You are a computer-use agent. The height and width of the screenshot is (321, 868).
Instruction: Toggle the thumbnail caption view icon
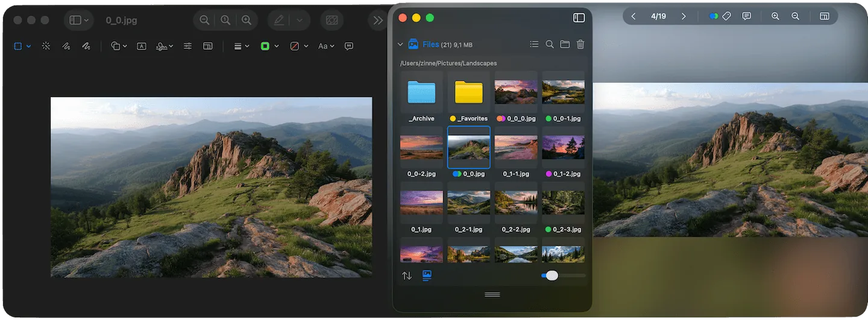(x=427, y=275)
